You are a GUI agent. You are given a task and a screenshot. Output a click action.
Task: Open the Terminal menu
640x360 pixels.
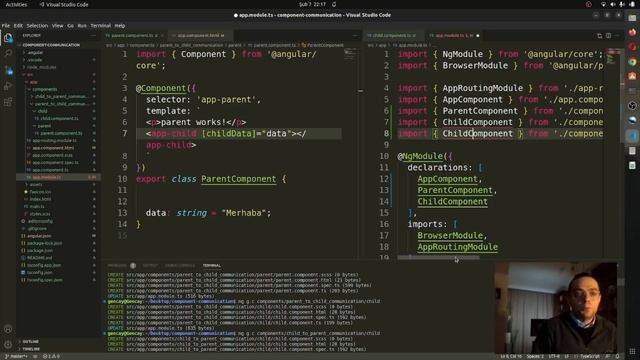[100, 25]
